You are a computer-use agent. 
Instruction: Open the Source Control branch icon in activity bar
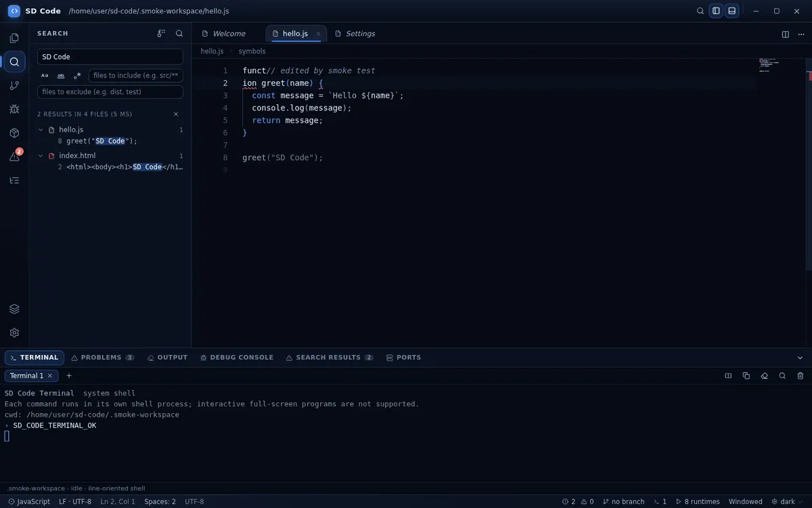coord(14,85)
